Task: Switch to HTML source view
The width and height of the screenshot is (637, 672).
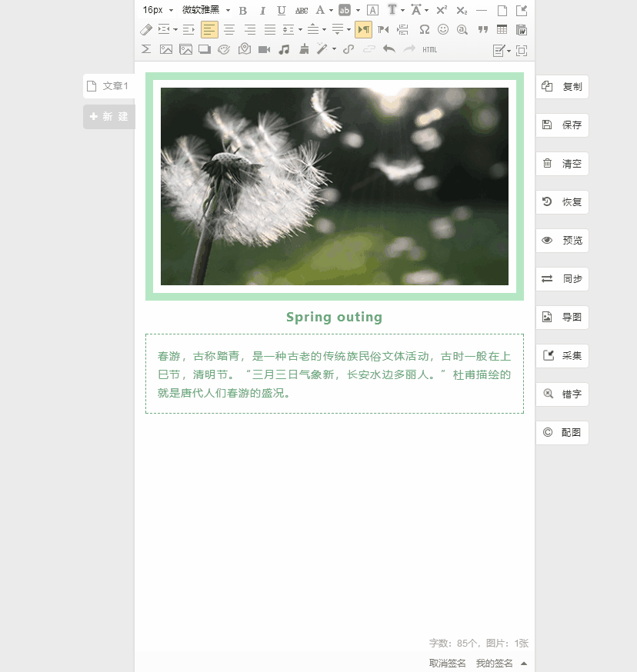Action: pyautogui.click(x=429, y=48)
